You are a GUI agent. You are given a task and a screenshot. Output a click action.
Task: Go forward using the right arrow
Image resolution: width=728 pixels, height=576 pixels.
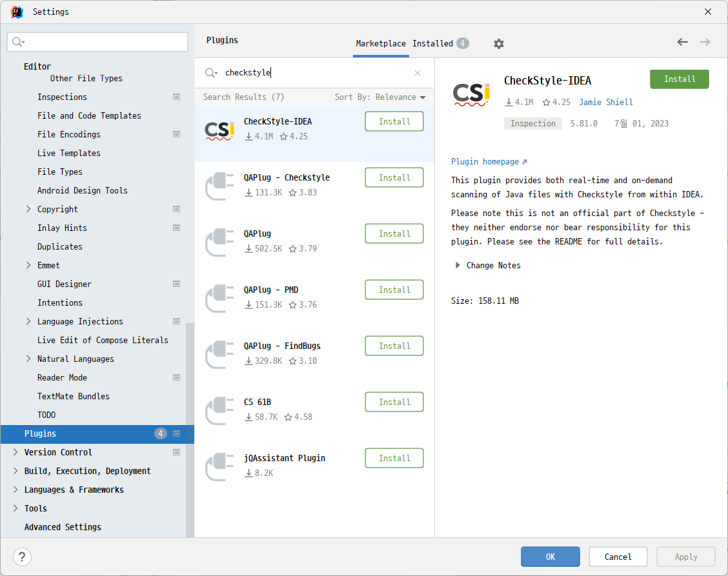pos(705,42)
